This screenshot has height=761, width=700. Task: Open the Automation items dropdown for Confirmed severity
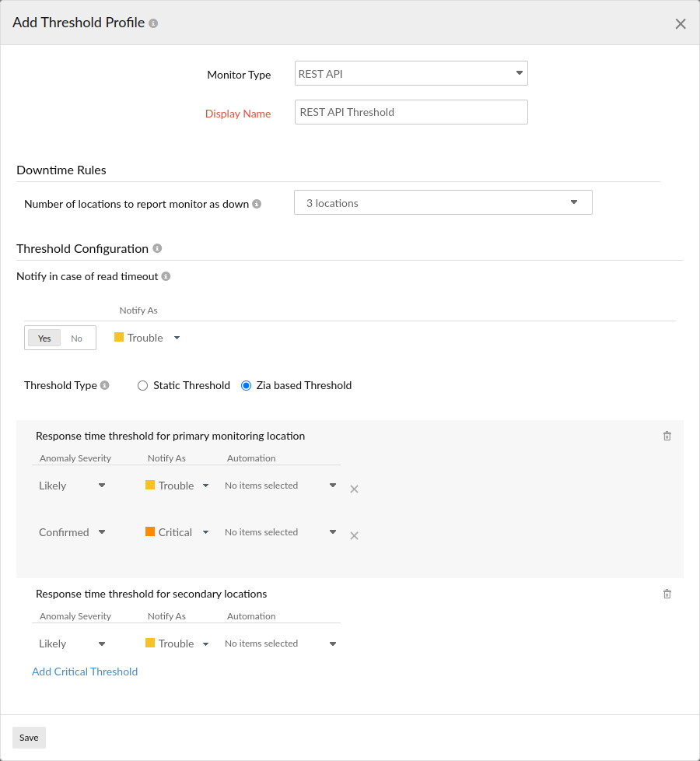(332, 532)
